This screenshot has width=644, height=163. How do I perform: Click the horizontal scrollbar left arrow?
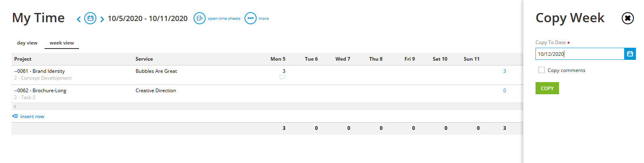15,106
